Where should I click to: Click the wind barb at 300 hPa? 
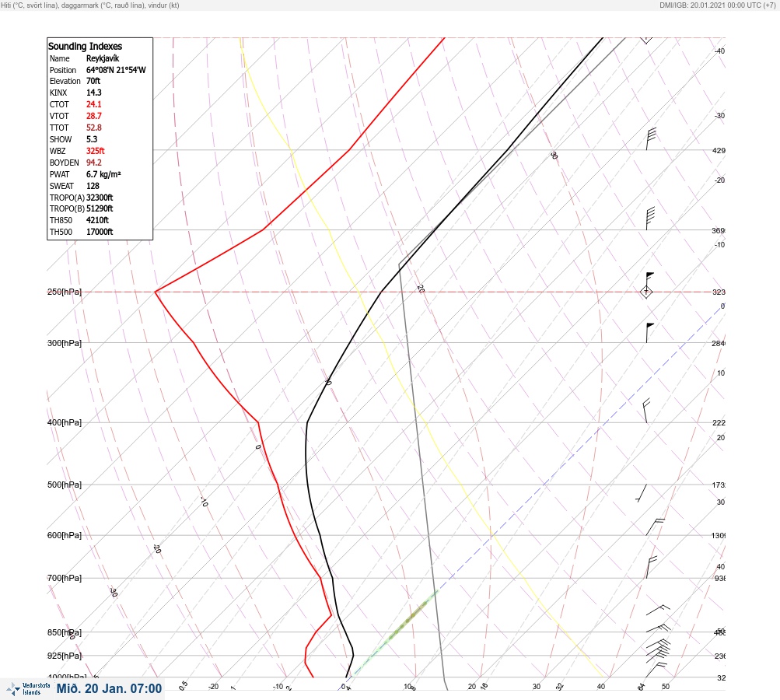649,333
